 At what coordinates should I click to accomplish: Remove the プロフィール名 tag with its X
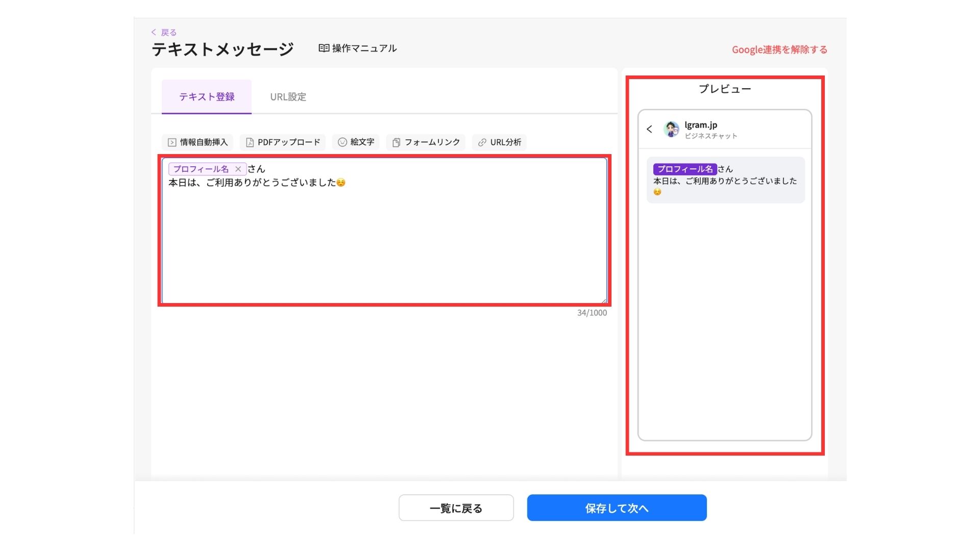tap(238, 169)
